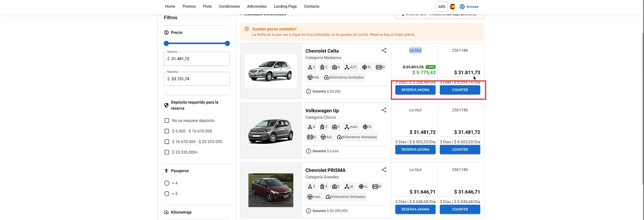Screen dimensions: 644x220
Task: Click the Spanish flag language icon
Action: point(452,7)
